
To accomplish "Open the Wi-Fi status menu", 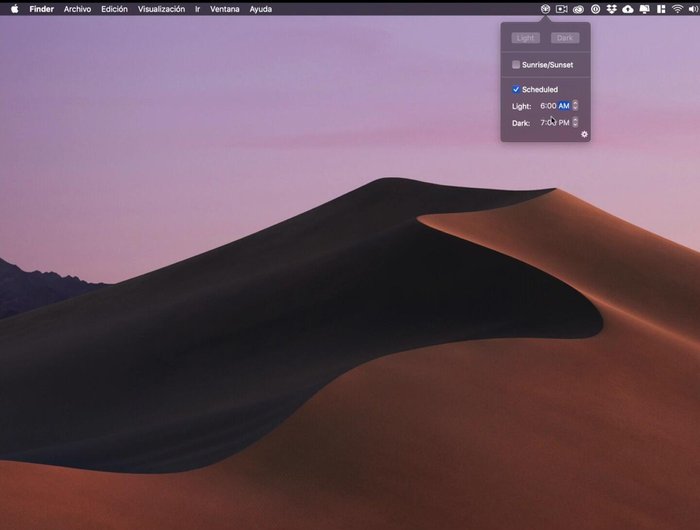I will click(677, 8).
